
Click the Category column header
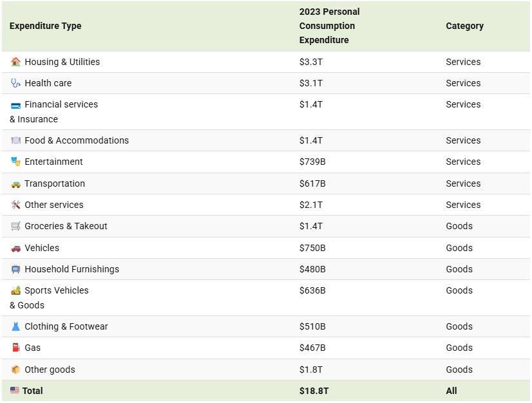(464, 26)
